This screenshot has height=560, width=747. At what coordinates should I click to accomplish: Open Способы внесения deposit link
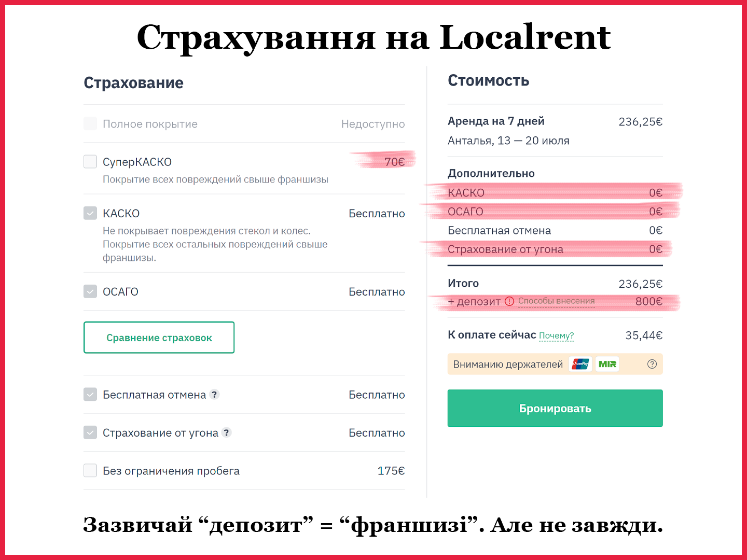556,301
